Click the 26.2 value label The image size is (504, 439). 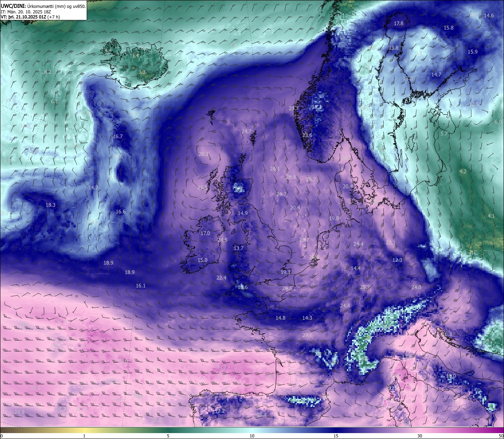pyautogui.click(x=204, y=154)
